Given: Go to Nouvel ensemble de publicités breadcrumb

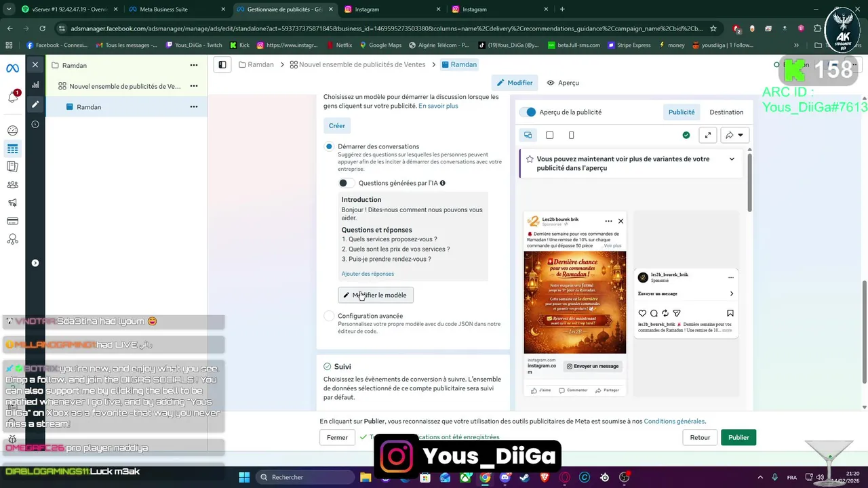Looking at the screenshot, I should (x=357, y=64).
